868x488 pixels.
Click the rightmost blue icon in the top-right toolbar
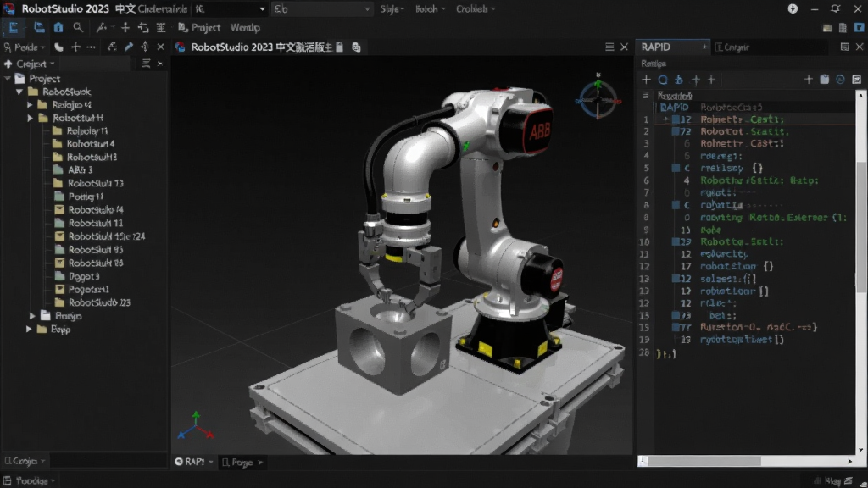pos(860,28)
